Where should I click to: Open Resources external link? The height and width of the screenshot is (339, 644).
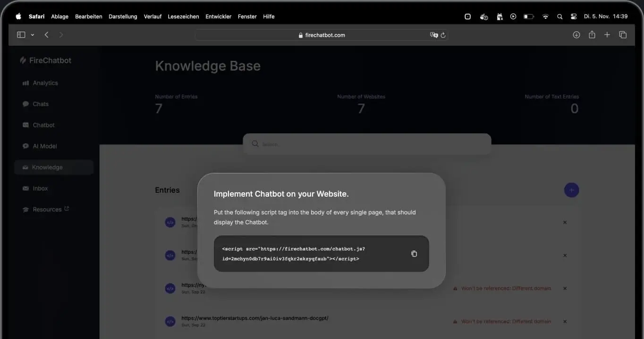pos(46,209)
